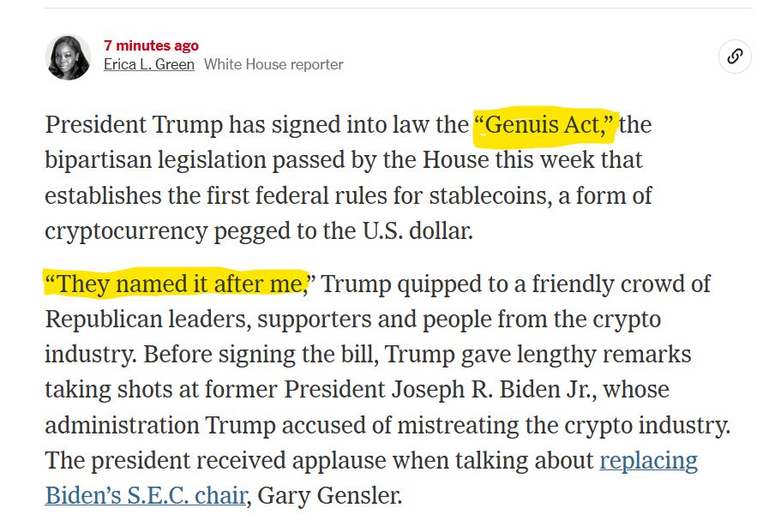Follow the 'replacing' hyperlink word
The height and width of the screenshot is (532, 769).
tap(649, 461)
